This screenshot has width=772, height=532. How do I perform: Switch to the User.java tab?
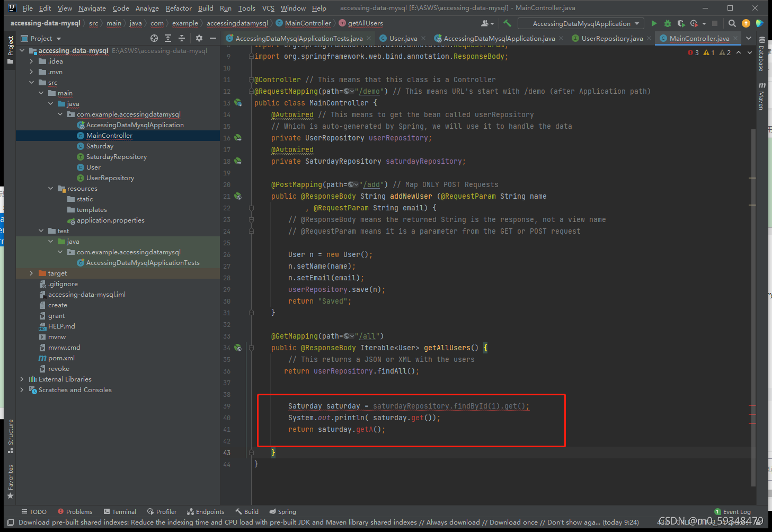point(404,38)
